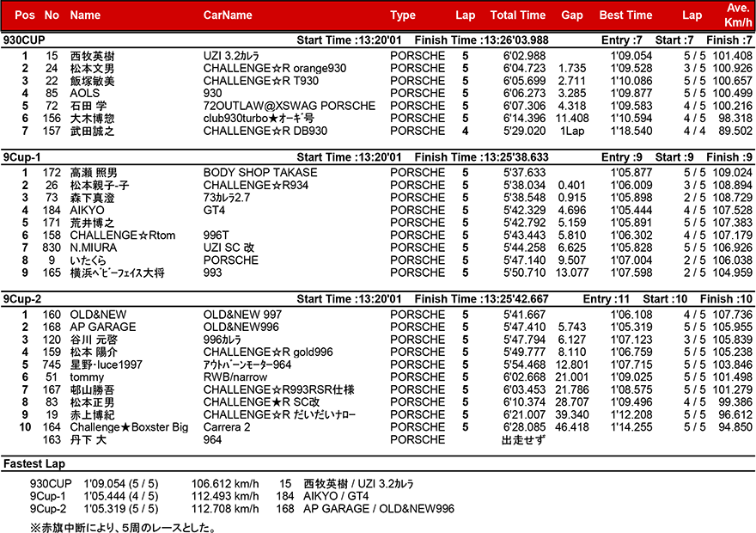756x533 pixels.
Task: Select car name "OLD&NEW 997"
Action: click(242, 315)
